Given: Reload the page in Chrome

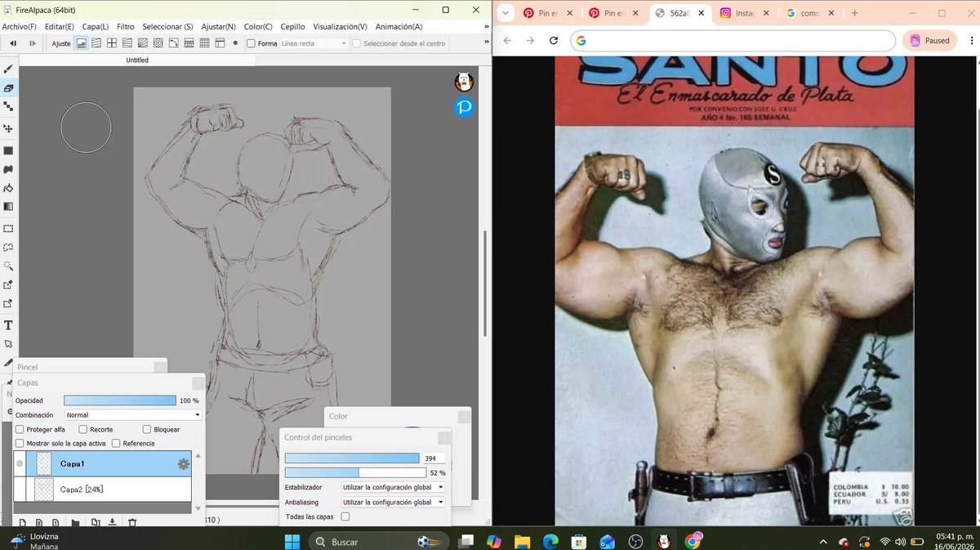Looking at the screenshot, I should click(x=554, y=41).
